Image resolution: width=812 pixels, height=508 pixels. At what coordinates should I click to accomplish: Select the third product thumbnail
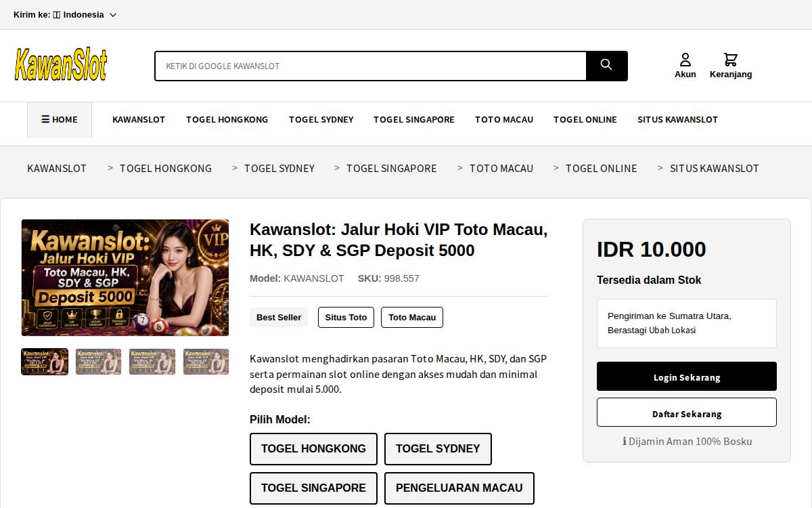tap(152, 362)
